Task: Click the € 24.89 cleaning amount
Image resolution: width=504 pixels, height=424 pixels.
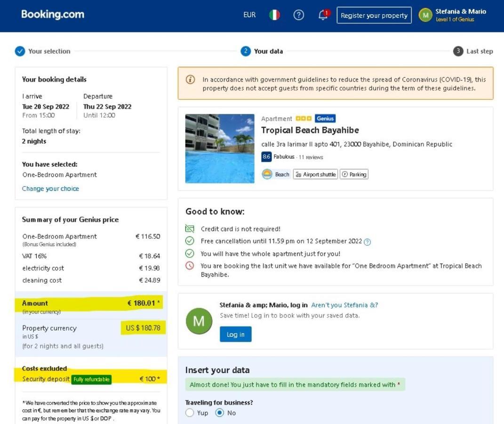Action: coord(150,280)
